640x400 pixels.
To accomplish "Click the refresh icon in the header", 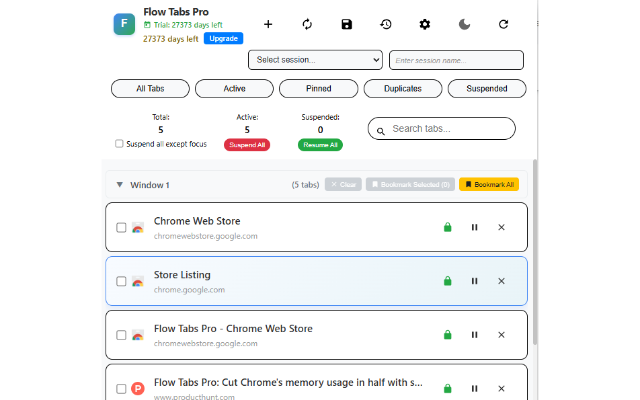I will coord(503,24).
